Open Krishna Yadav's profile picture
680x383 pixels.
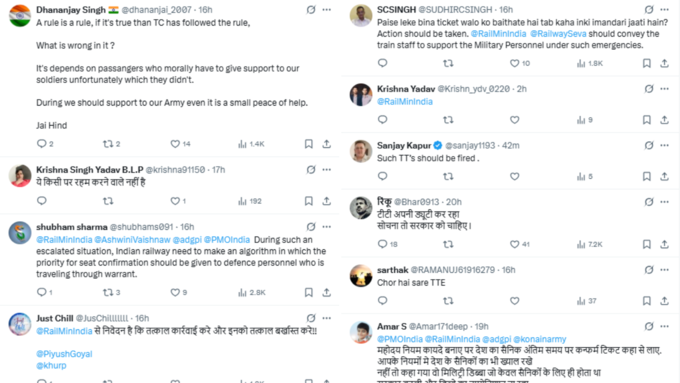[361, 95]
